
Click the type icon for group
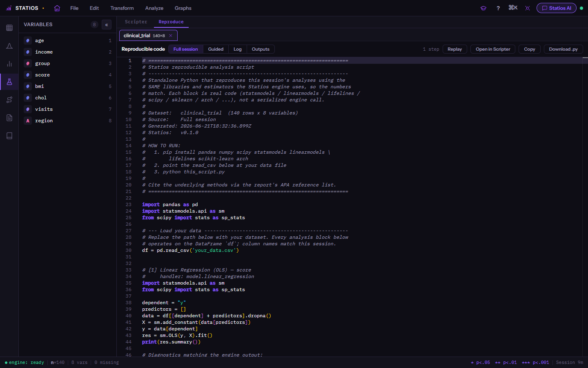(x=28, y=63)
